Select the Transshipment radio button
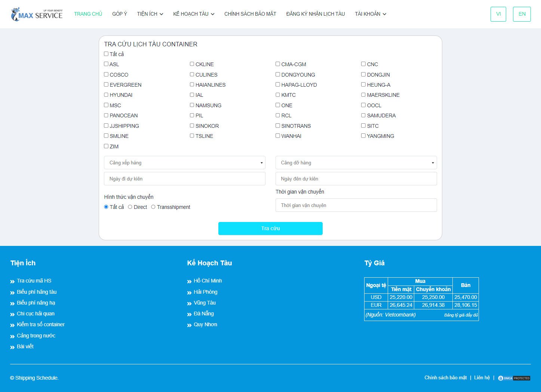Screen dimensions: 541x392 click(x=153, y=207)
